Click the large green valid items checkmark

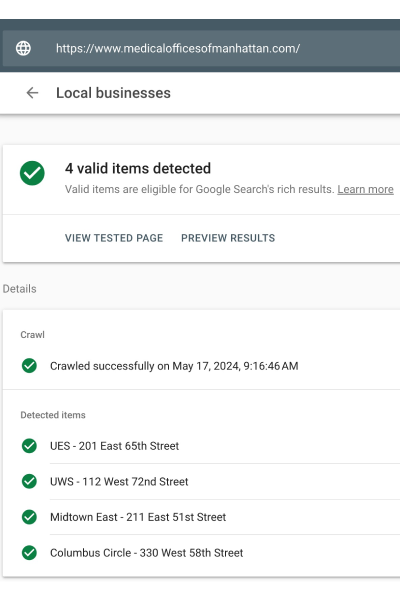[32, 173]
